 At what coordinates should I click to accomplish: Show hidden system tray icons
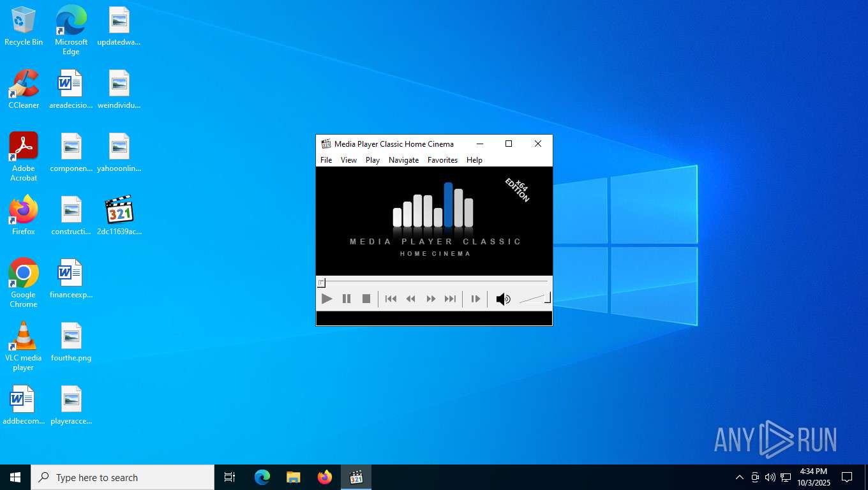click(739, 477)
